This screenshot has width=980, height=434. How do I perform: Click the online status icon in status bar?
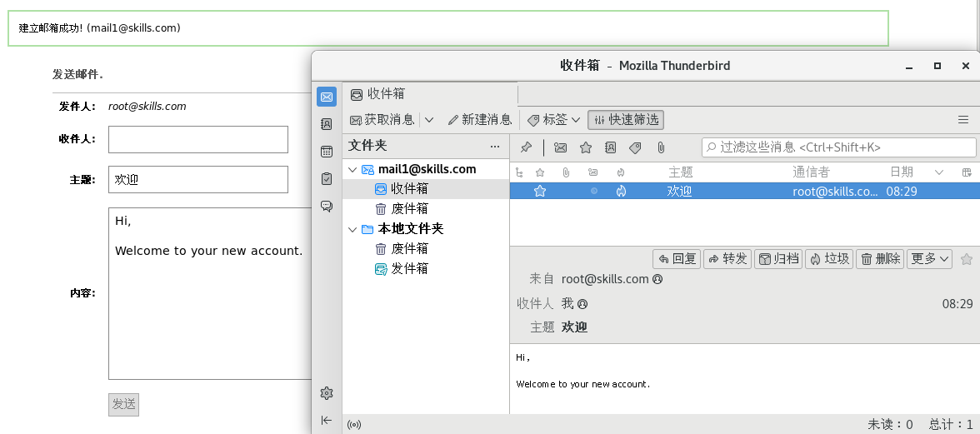pos(354,426)
